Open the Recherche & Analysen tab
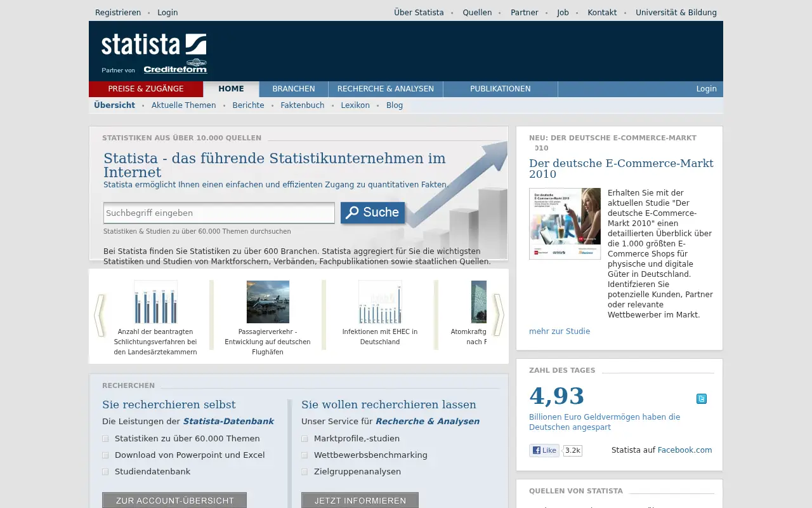Viewport: 812px width, 508px height. 386,89
